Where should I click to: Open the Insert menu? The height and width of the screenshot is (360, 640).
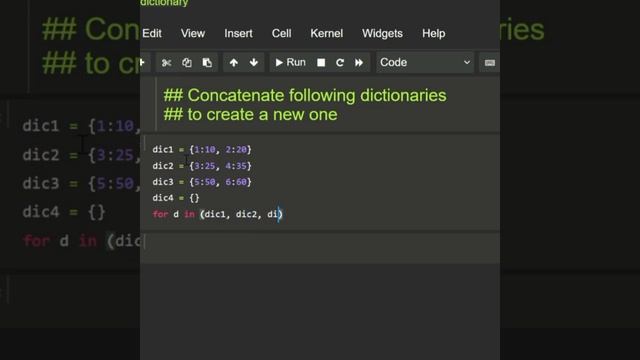click(238, 33)
